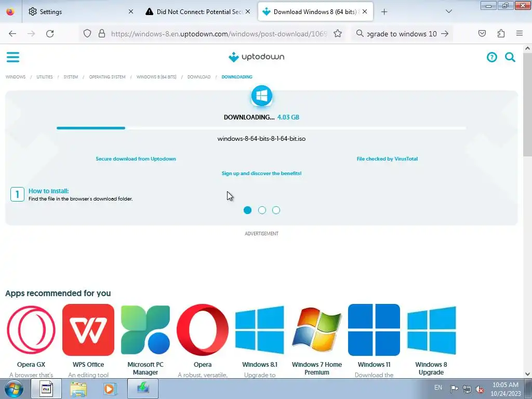532x399 pixels.
Task: Open the tracking protection shield icon
Action: 87,34
